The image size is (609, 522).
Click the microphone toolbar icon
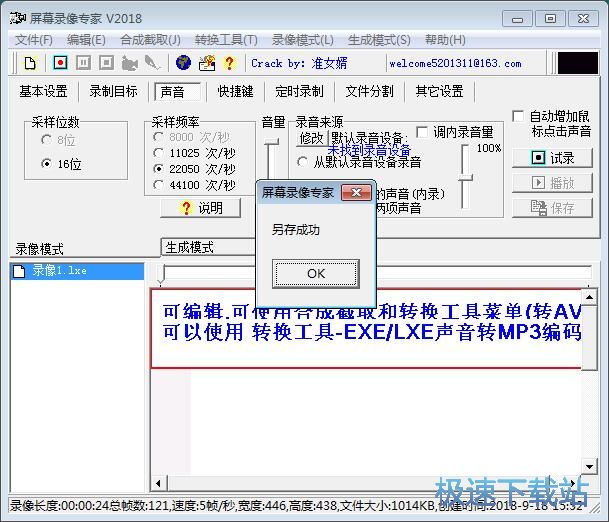[x=152, y=63]
